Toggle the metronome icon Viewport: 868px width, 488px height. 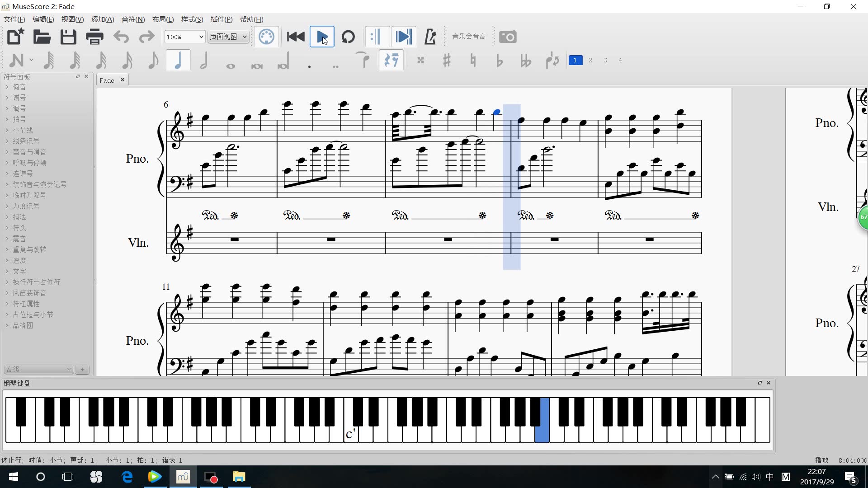click(x=430, y=37)
